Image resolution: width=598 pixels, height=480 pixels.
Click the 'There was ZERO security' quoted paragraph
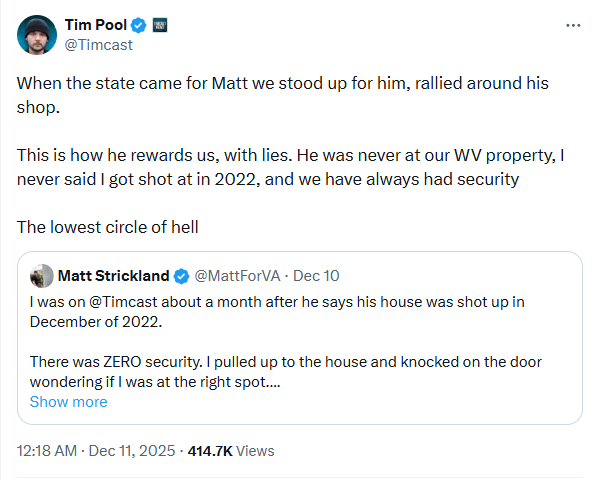286,372
